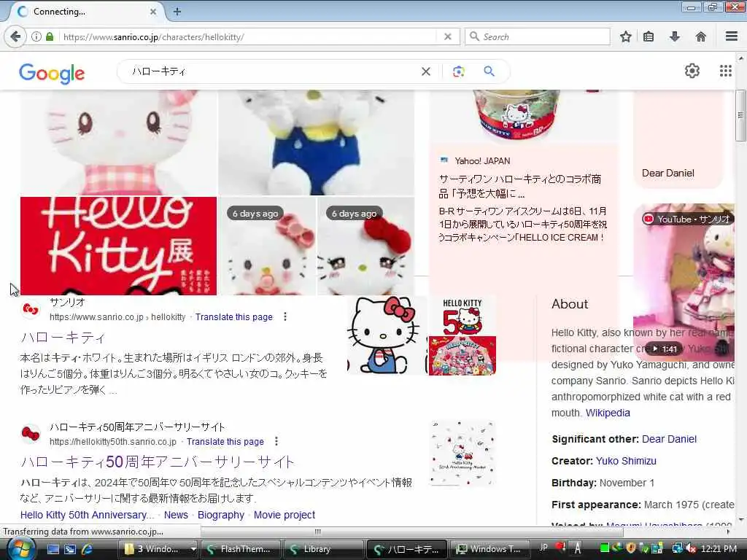Open Hello Kitty sitting thumbnail image

[x=387, y=335]
